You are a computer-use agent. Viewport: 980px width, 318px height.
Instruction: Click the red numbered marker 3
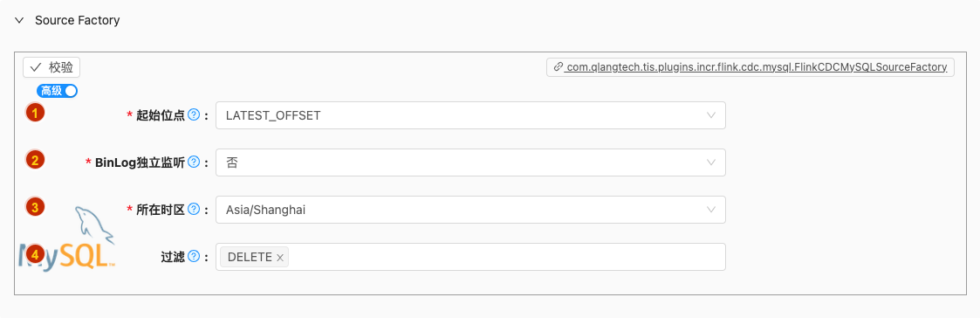35,206
